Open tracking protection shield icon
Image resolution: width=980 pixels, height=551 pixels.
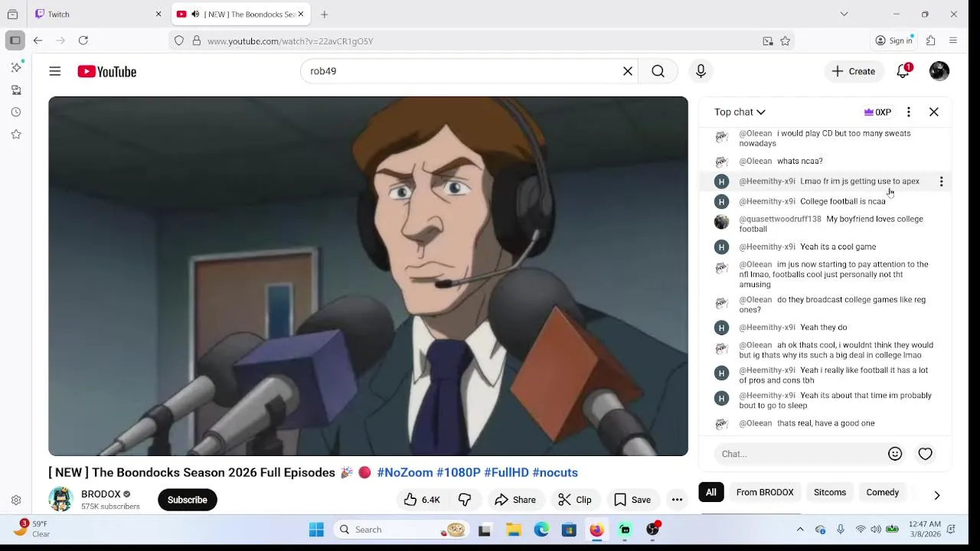179,41
